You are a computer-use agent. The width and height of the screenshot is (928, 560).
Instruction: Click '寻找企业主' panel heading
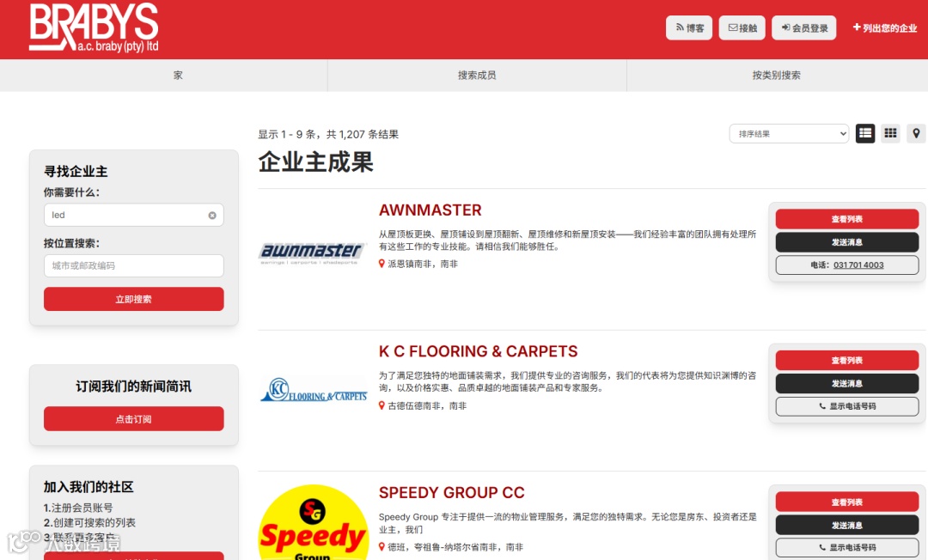click(x=76, y=172)
